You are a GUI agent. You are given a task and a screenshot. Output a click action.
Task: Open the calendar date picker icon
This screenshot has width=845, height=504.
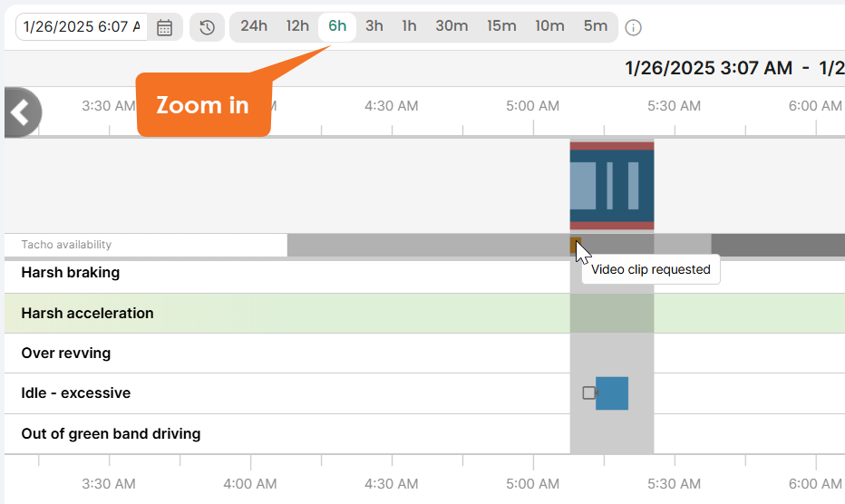[164, 27]
